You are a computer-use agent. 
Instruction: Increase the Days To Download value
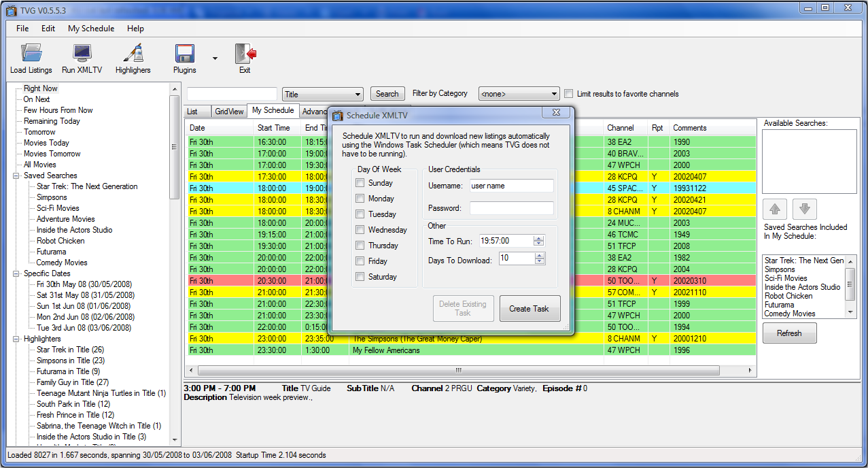540,256
